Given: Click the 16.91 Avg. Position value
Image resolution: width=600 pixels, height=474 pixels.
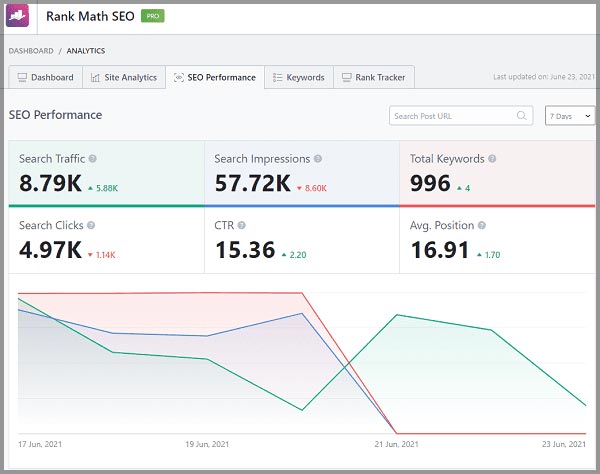Looking at the screenshot, I should coord(440,250).
